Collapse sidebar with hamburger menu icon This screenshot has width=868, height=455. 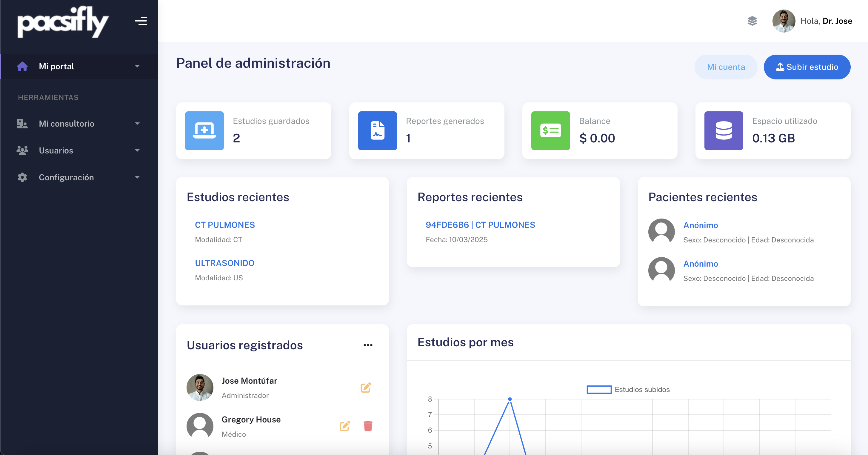[x=141, y=21]
